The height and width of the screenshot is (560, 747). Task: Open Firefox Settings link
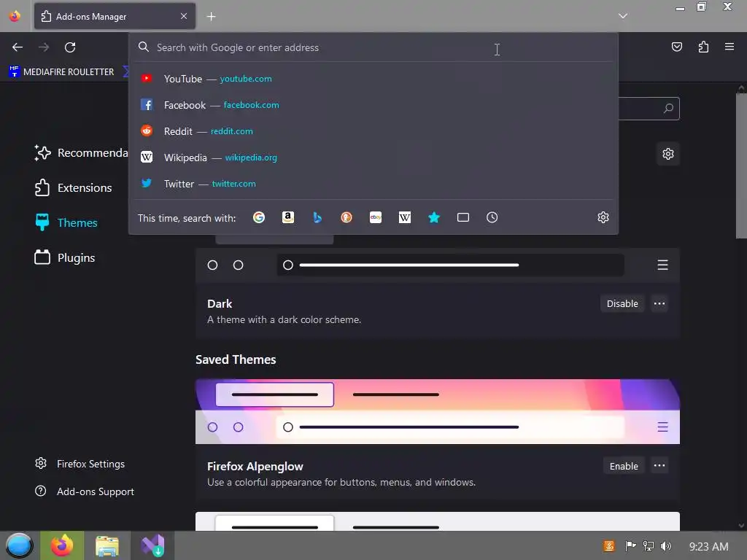click(x=80, y=464)
